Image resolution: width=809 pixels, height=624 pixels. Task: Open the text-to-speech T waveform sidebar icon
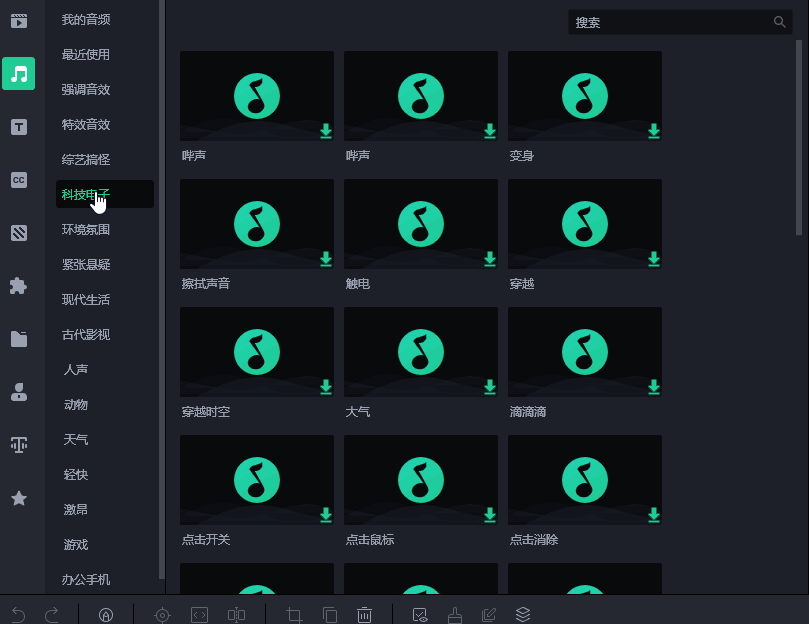[19, 445]
